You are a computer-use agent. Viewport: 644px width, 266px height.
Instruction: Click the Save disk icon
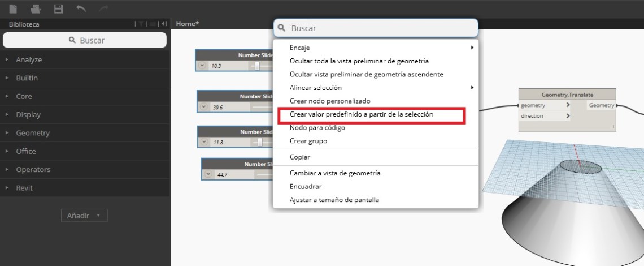[x=58, y=8]
